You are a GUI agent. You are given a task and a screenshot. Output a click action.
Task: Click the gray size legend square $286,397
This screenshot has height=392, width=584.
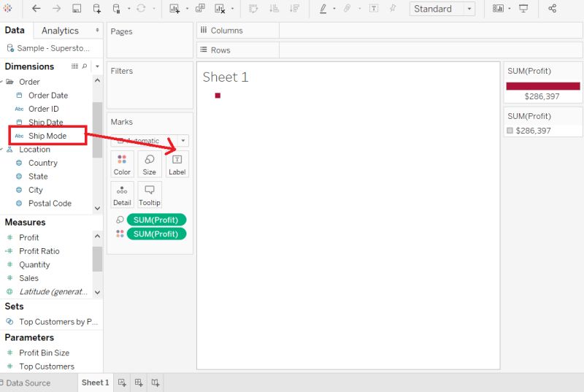[x=510, y=130]
